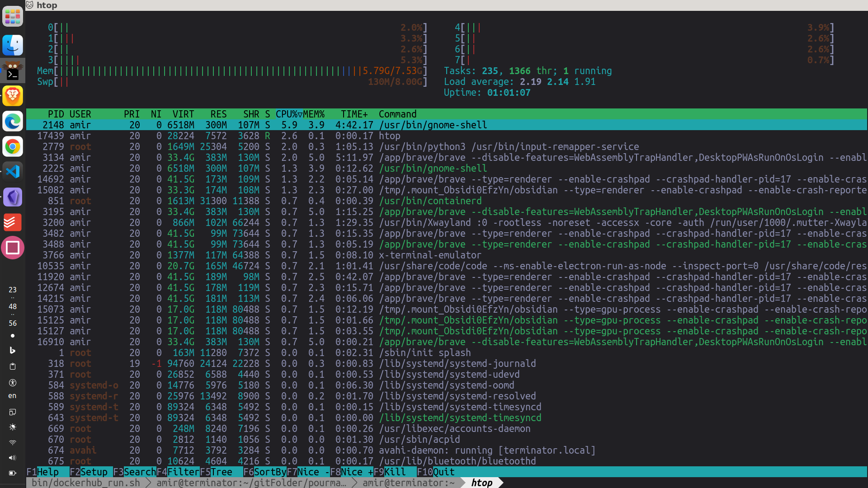Screen dimensions: 868x488
Task: Select the /sbin/init splash process row
Action: pos(447,353)
